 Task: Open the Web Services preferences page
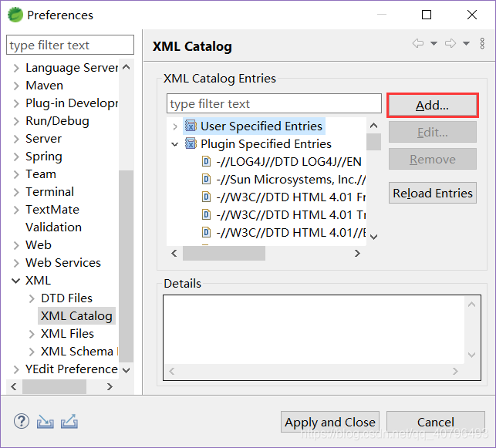pyautogui.click(x=62, y=262)
